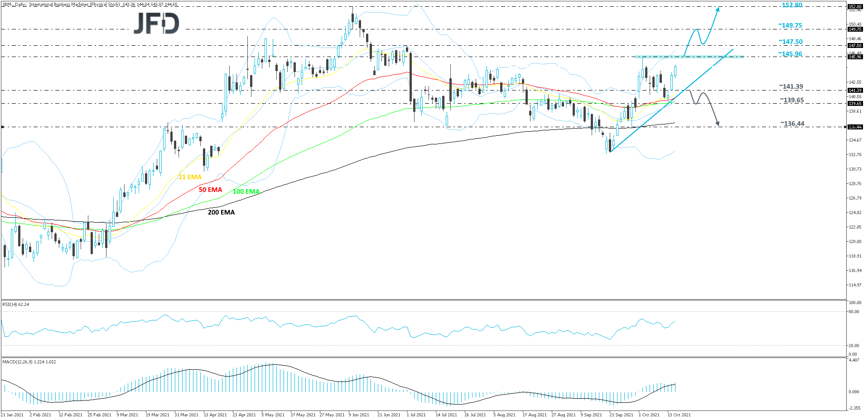Click the ~139.65 level label
The width and height of the screenshot is (868, 420).
click(792, 100)
